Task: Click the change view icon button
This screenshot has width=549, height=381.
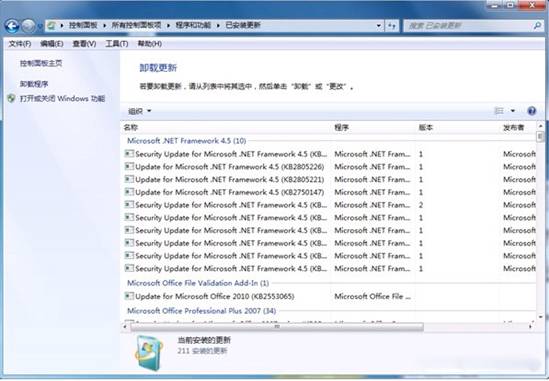Action: 499,111
